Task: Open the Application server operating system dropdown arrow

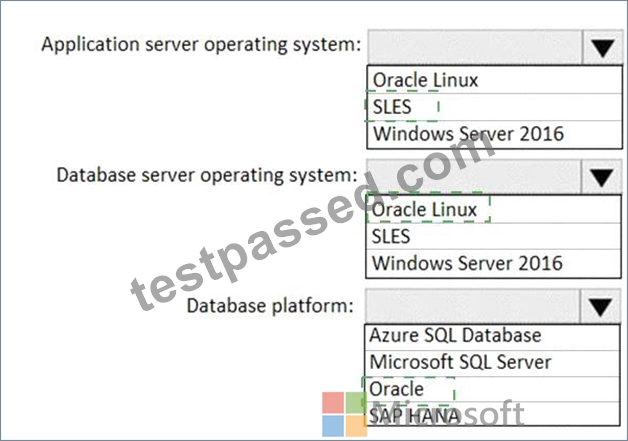Action: click(602, 47)
